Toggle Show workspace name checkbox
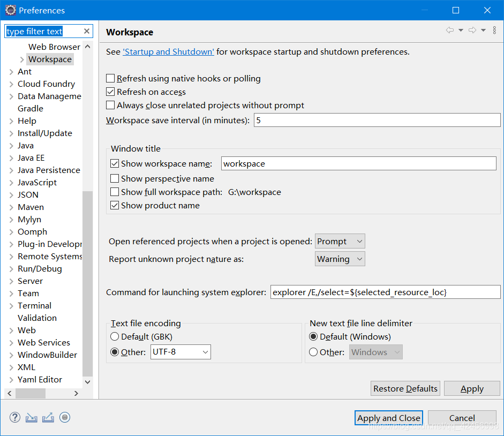 [x=115, y=164]
